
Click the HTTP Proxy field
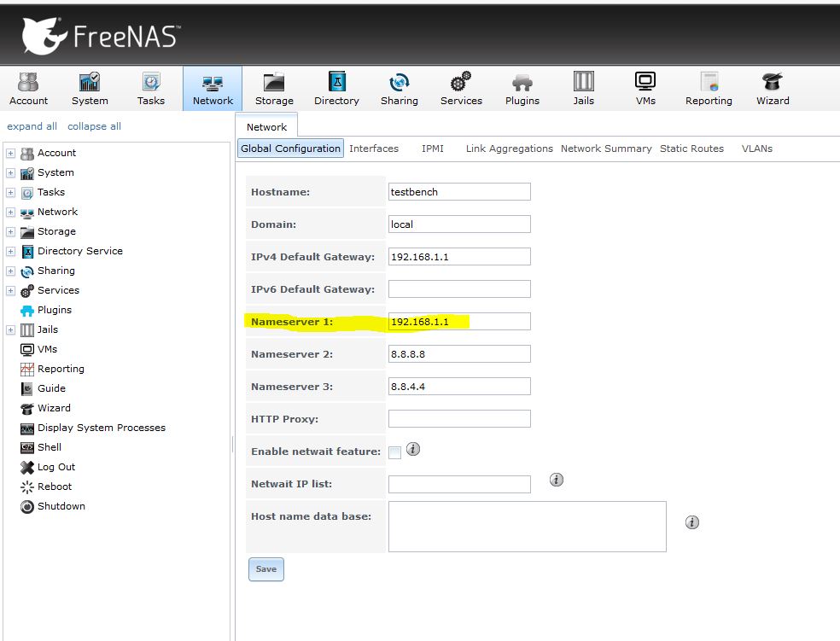459,419
